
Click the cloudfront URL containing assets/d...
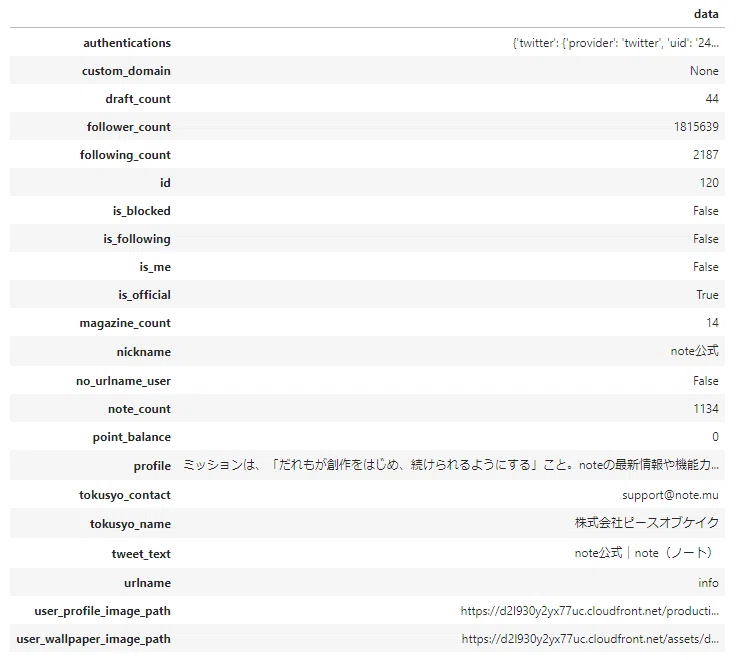(590, 639)
